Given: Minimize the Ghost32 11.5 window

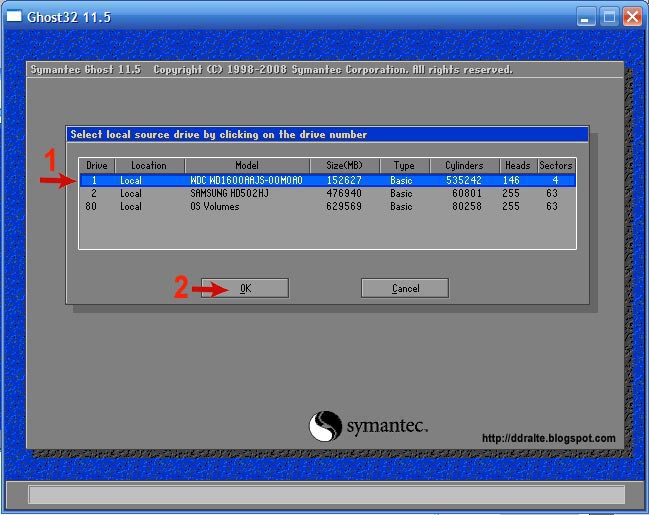Looking at the screenshot, I should pyautogui.click(x=586, y=17).
